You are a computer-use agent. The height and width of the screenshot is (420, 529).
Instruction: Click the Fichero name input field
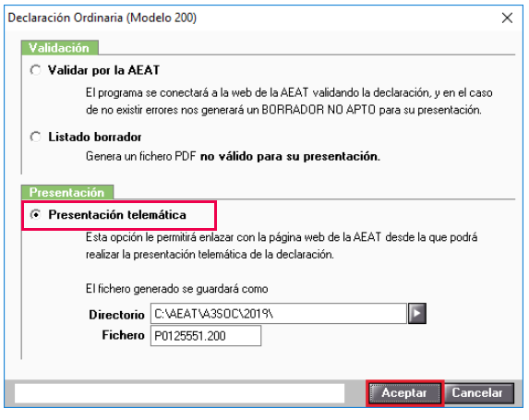click(x=206, y=336)
